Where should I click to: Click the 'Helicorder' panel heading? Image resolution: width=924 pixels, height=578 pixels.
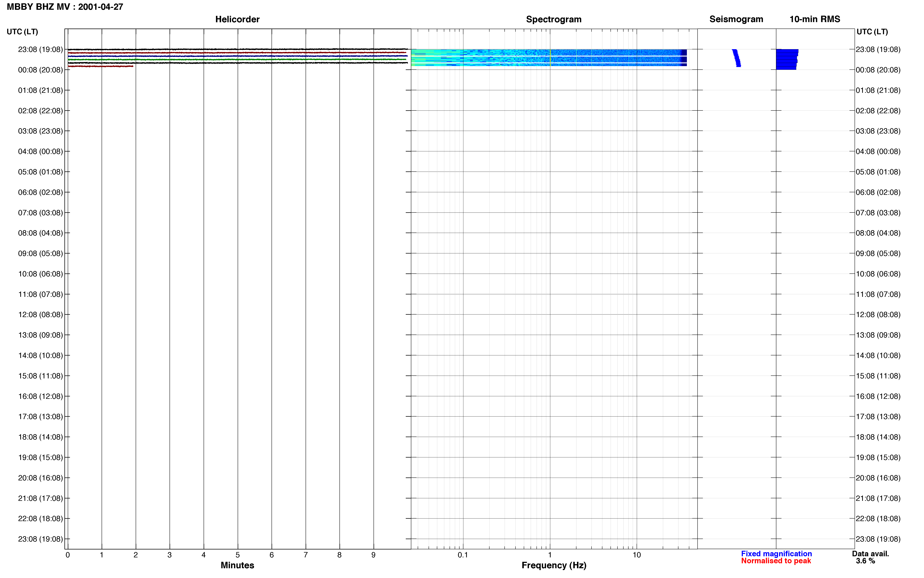pyautogui.click(x=237, y=19)
